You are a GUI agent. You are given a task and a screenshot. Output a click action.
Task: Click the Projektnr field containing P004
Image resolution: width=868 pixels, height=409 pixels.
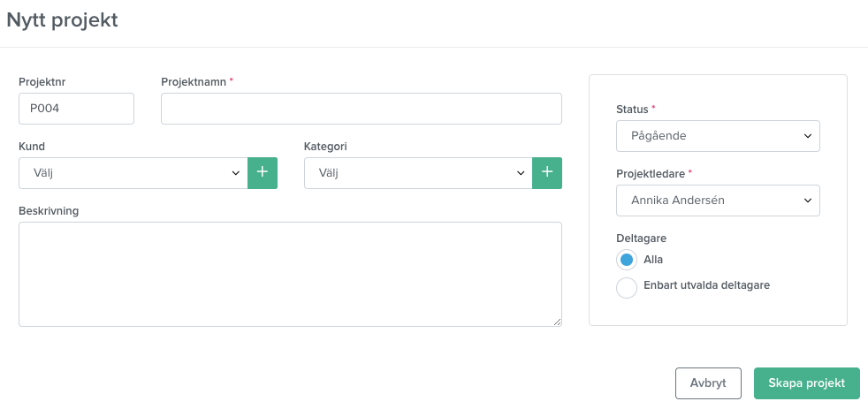click(76, 109)
